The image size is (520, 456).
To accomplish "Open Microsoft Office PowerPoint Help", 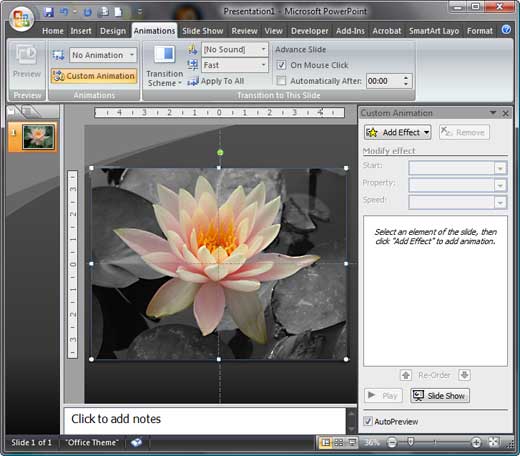I will click(506, 30).
